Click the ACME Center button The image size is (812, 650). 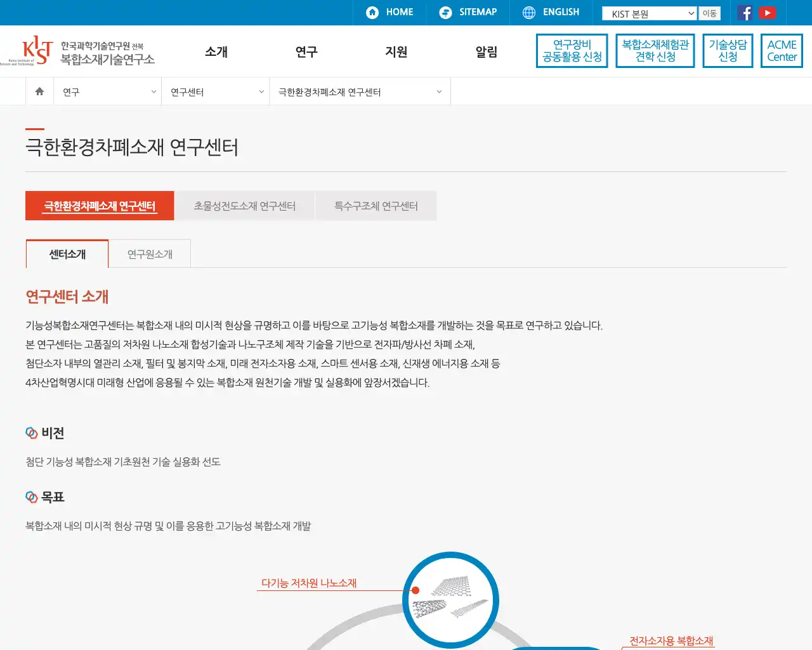(782, 51)
